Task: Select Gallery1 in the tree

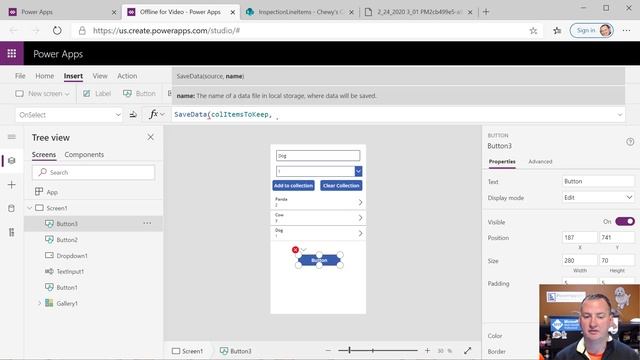Action: click(x=67, y=304)
